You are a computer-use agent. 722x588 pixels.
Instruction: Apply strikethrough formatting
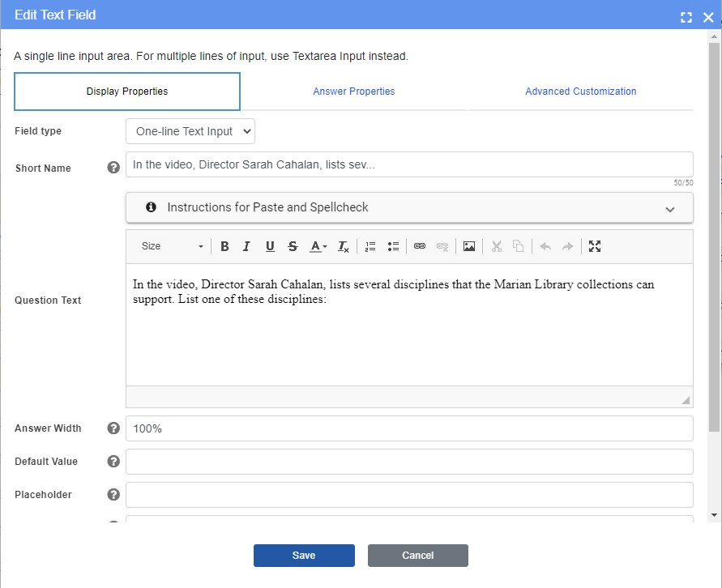[x=292, y=246]
